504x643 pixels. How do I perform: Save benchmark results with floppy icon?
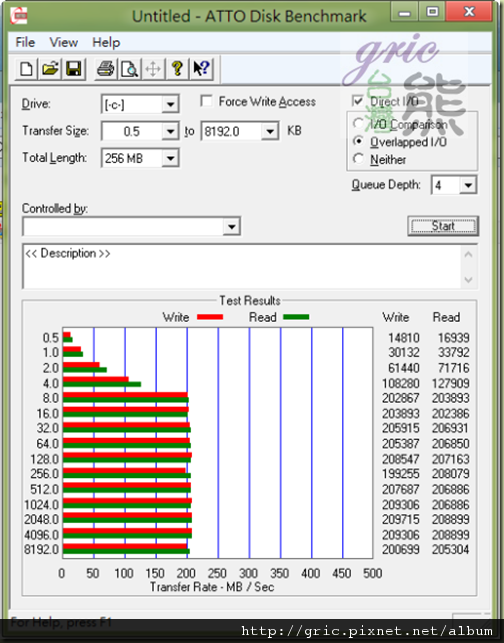[x=73, y=69]
